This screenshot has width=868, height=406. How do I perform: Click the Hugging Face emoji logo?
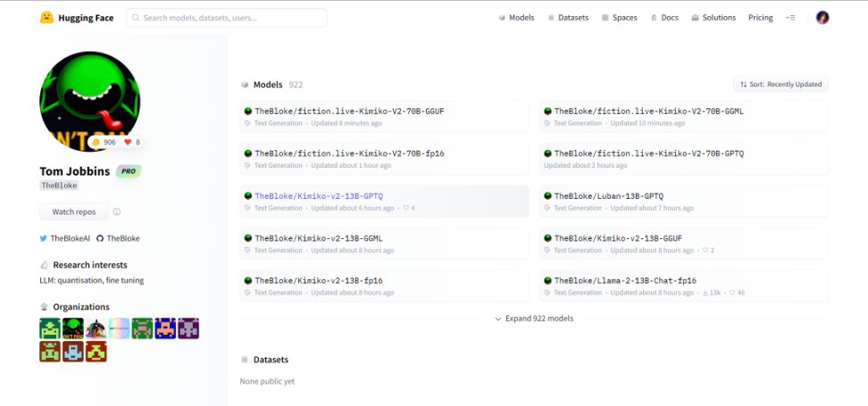pyautogui.click(x=46, y=17)
